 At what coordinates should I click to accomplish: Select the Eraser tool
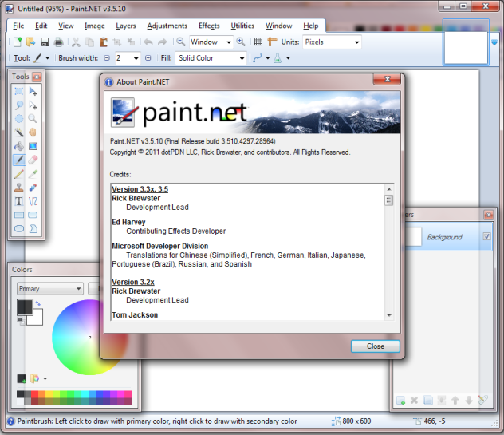[33, 160]
